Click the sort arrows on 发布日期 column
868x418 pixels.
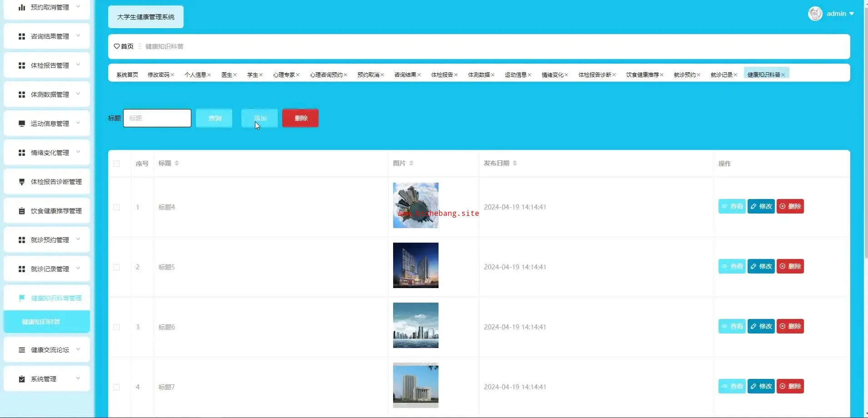[x=515, y=163]
